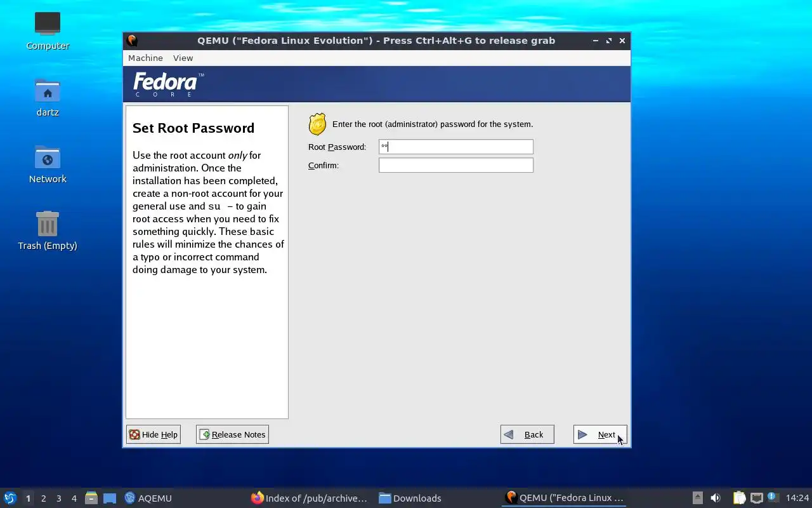Image resolution: width=812 pixels, height=508 pixels.
Task: Maximize the QEMU window
Action: pyautogui.click(x=609, y=41)
